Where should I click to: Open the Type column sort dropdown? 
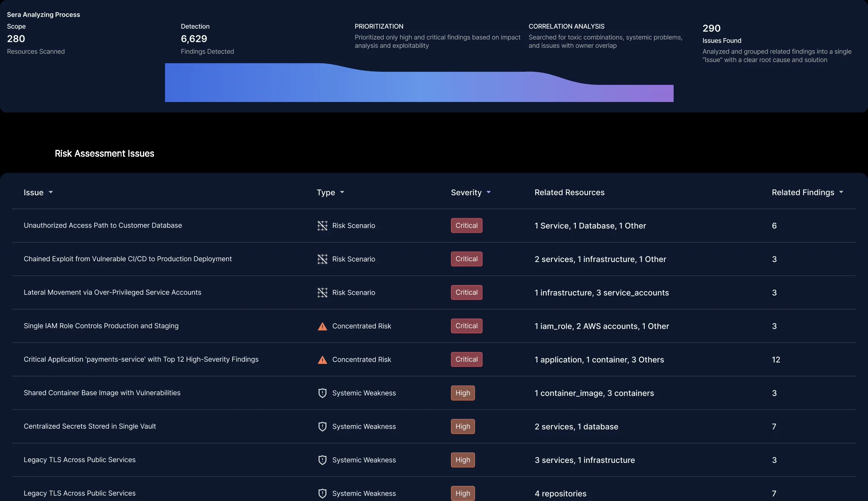(x=342, y=192)
